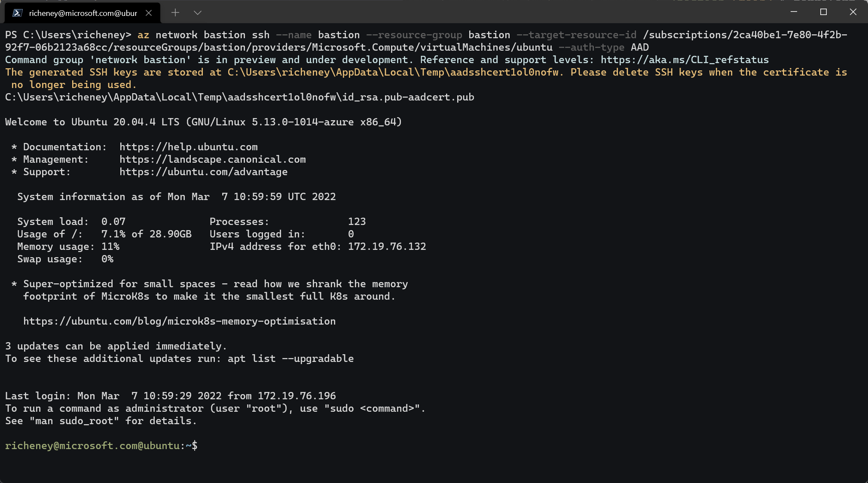Open a new tab with plus button
868x483 pixels.
click(x=175, y=13)
